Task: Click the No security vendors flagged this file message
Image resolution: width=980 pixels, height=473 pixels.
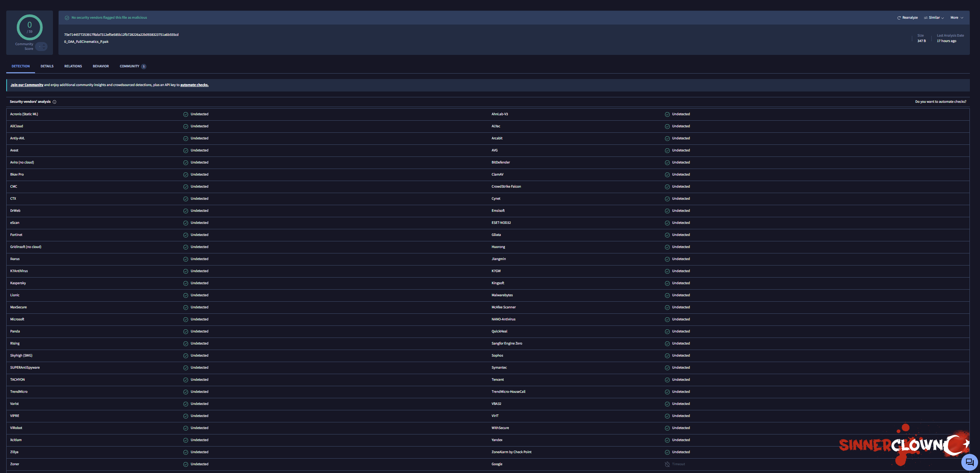Action: (x=109, y=18)
